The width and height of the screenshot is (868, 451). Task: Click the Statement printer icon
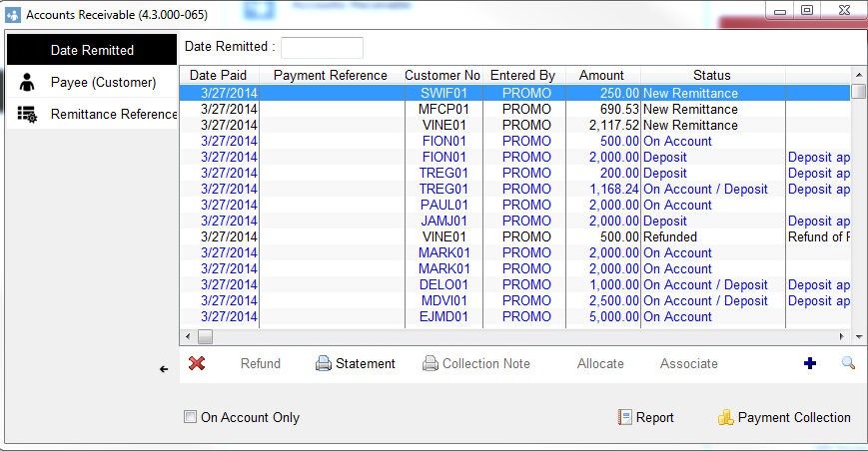[324, 363]
